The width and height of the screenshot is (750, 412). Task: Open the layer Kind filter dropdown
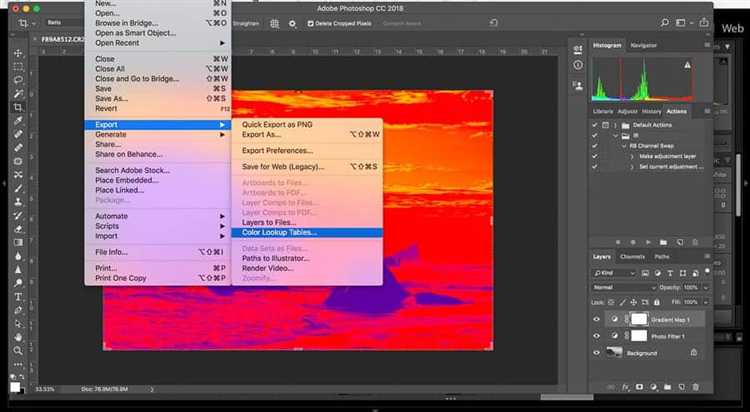point(614,271)
